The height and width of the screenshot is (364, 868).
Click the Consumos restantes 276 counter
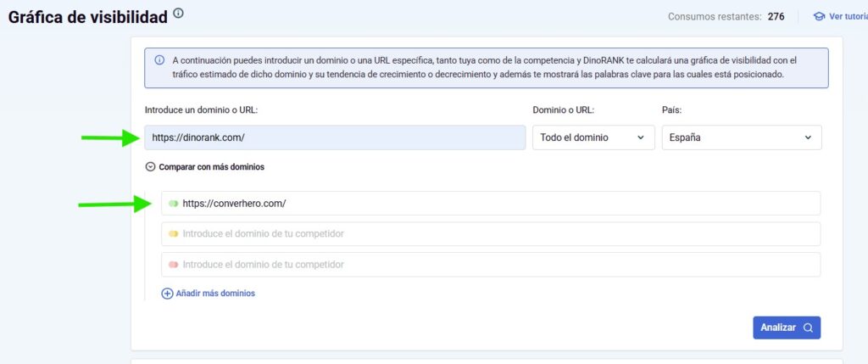(726, 17)
